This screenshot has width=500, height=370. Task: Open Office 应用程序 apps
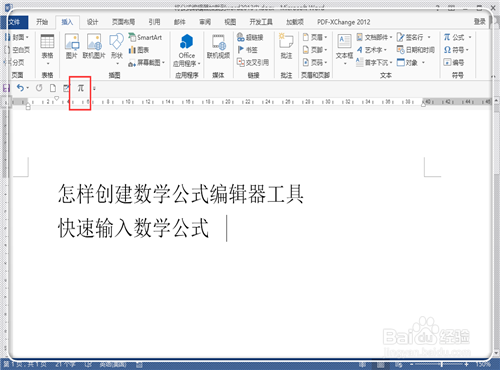click(x=187, y=50)
